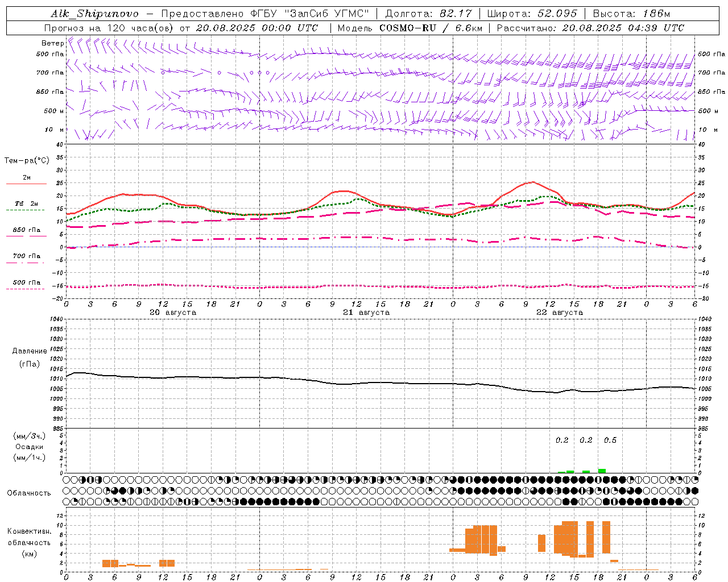Click the date label 21 августа
The width and height of the screenshot is (728, 582).
pos(366,313)
